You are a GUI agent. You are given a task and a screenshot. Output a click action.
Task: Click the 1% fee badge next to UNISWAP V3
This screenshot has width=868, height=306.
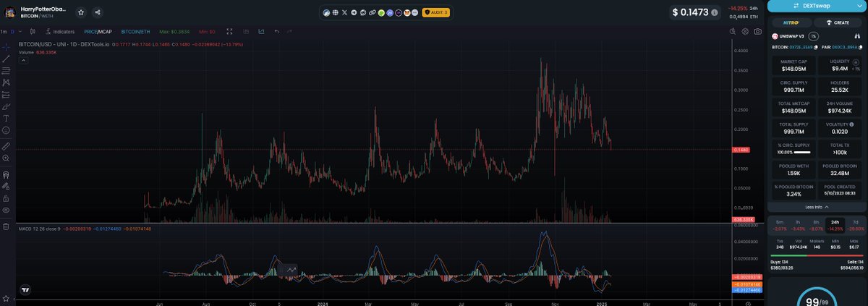(x=813, y=35)
